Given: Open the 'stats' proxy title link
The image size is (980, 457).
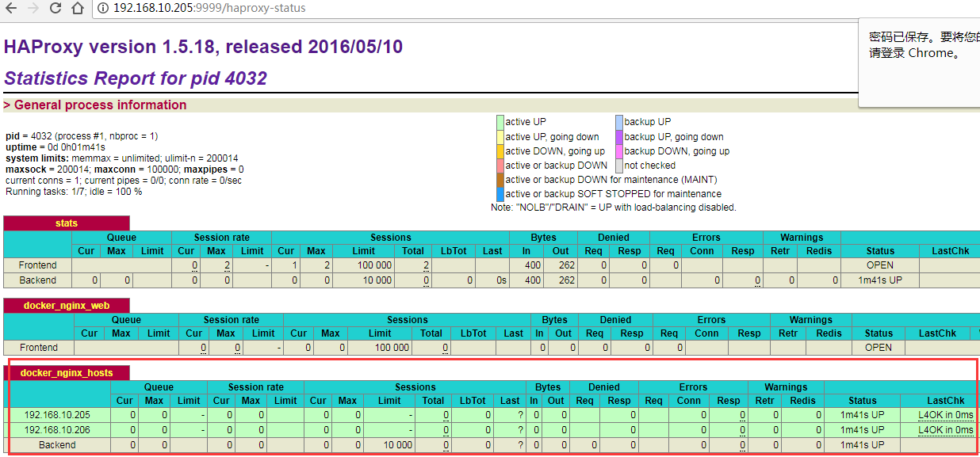Looking at the screenshot, I should 67,223.
